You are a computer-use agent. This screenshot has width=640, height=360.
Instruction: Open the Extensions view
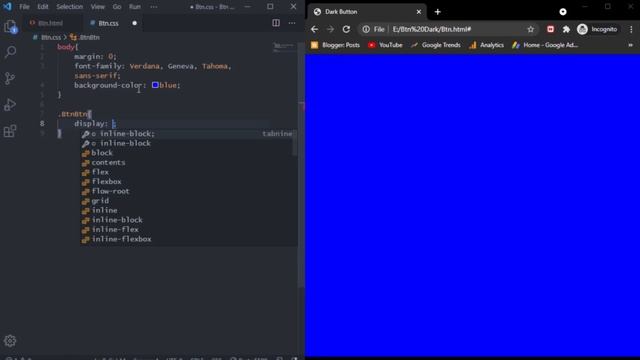pos(10,131)
